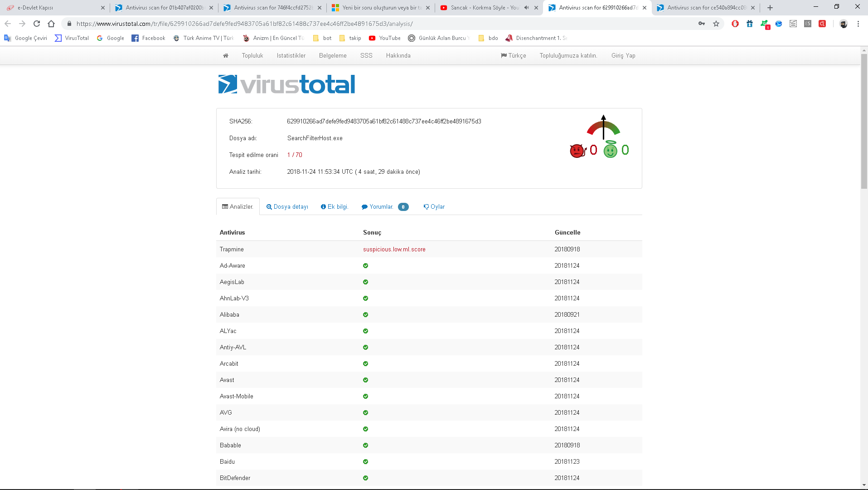Open the bdo bookmarks folder
The width and height of the screenshot is (868, 490).
point(488,38)
